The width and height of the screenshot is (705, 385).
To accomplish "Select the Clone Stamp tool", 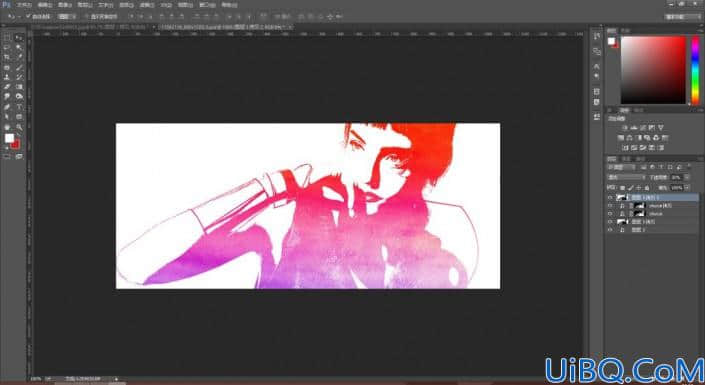I will [7, 77].
